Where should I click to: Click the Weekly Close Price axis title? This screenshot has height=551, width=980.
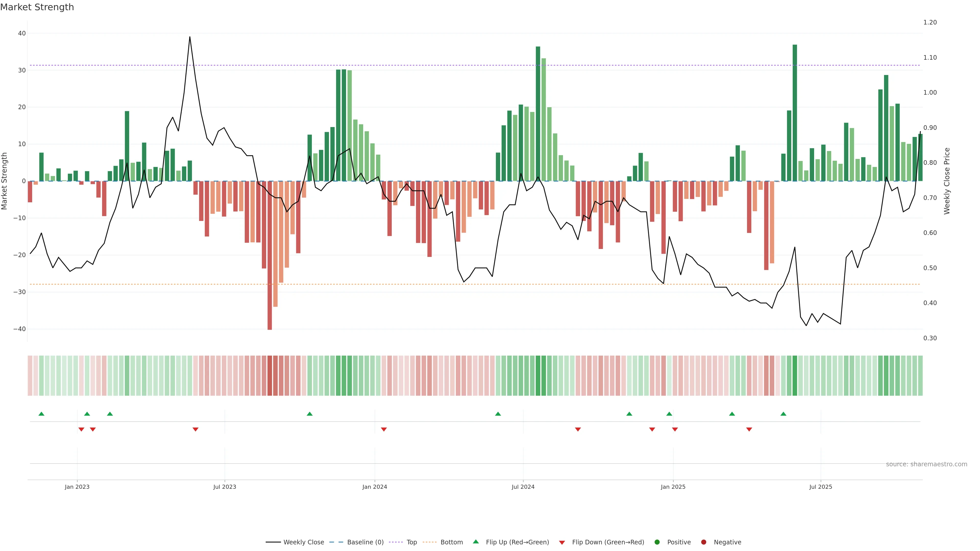coord(947,181)
